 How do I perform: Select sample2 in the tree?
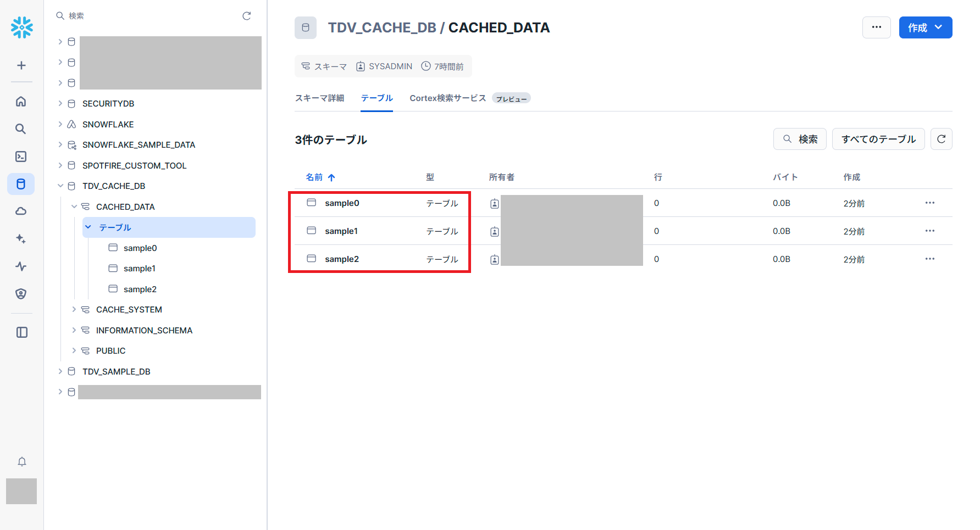[140, 289]
